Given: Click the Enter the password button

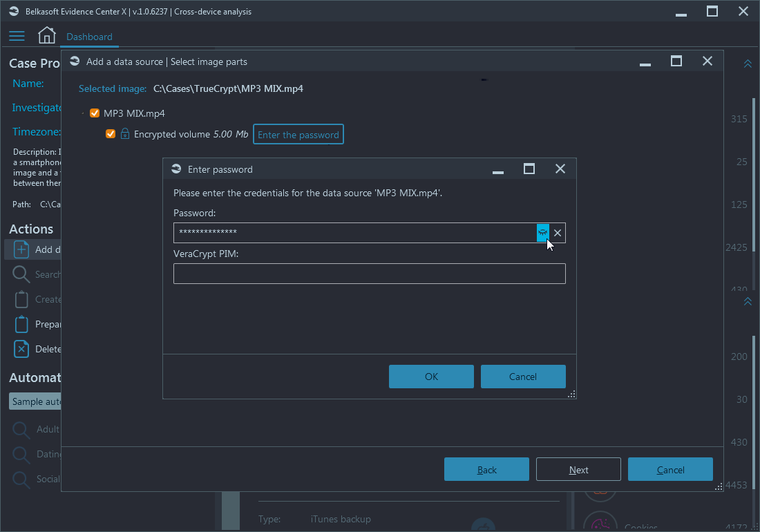Looking at the screenshot, I should click(298, 134).
